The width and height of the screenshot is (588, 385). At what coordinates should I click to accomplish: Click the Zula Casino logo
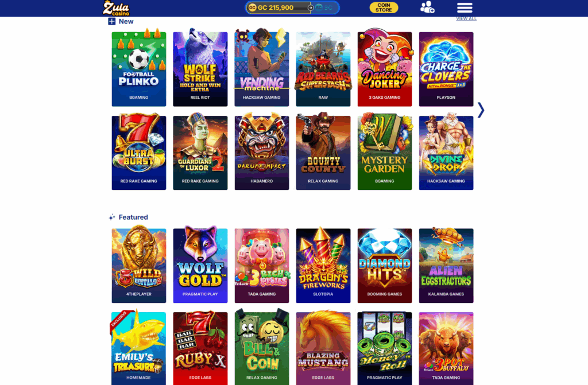(x=116, y=8)
